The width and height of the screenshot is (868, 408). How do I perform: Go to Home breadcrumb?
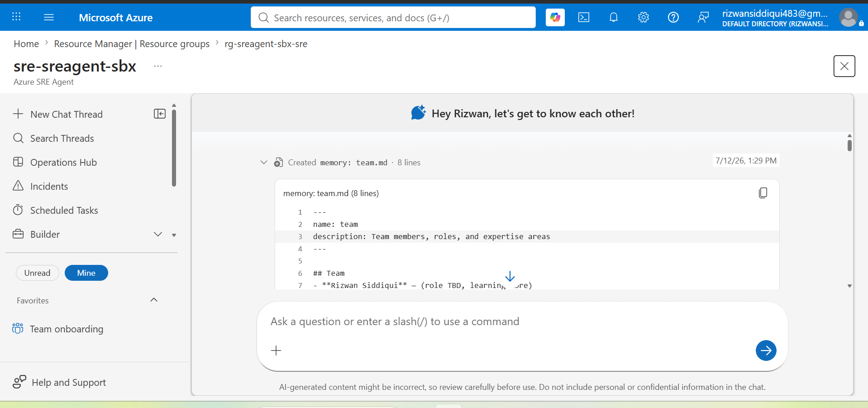[26, 43]
